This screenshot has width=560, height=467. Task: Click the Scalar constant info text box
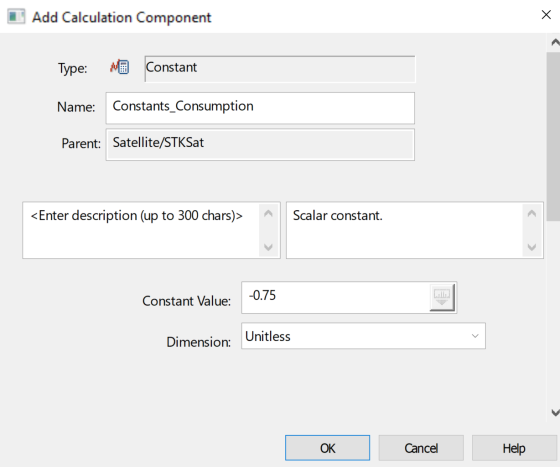tap(405, 230)
